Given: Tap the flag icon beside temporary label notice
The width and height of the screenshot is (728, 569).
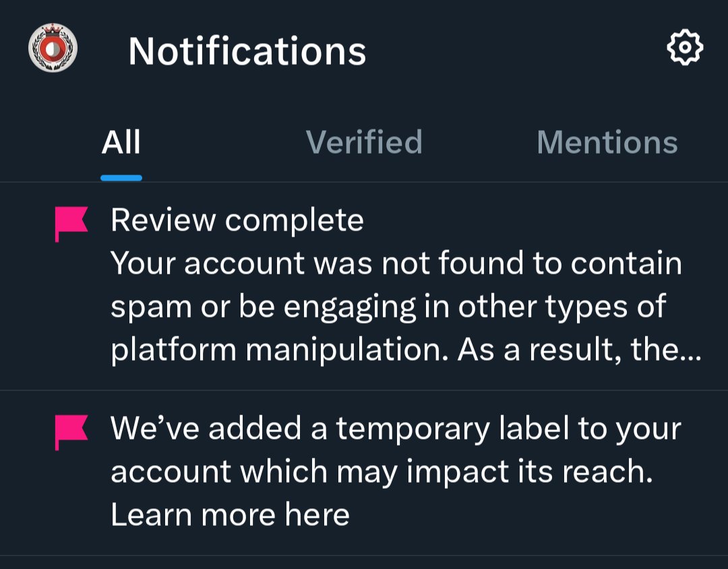Looking at the screenshot, I should click(71, 431).
